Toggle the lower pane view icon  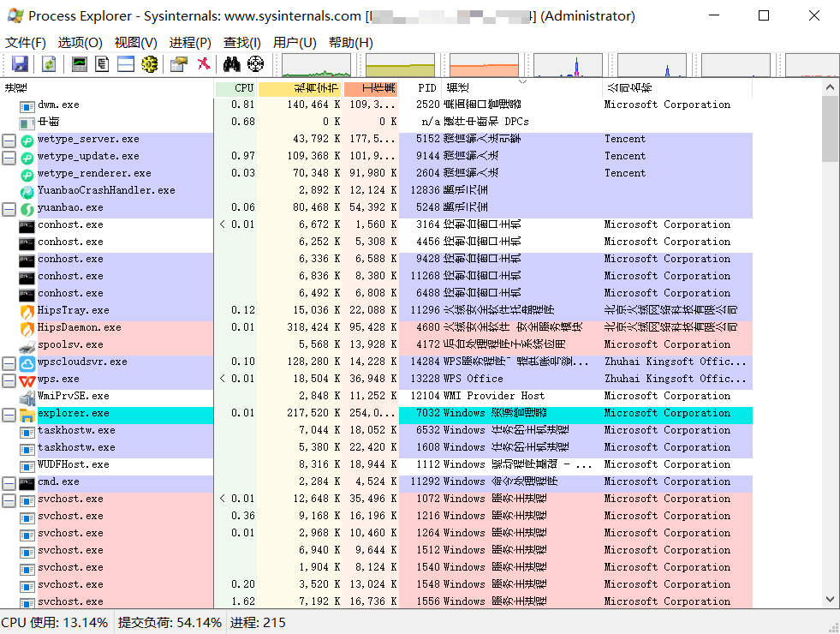(126, 64)
